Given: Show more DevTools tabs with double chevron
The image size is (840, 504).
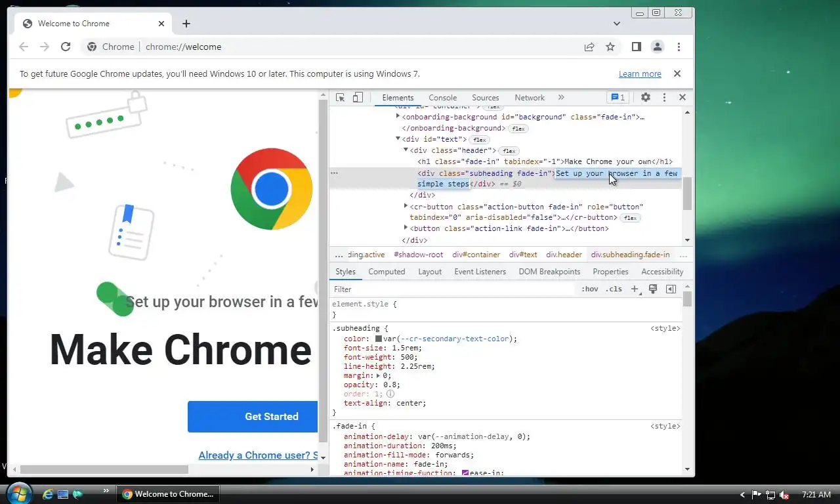Looking at the screenshot, I should (561, 97).
